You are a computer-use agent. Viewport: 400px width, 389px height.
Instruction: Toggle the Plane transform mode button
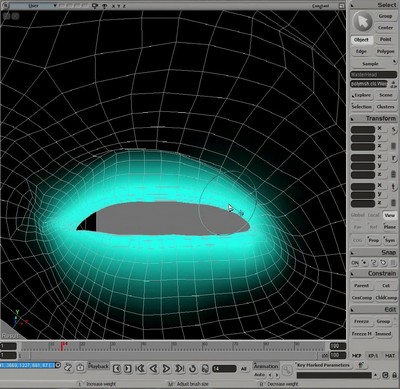[x=390, y=227]
